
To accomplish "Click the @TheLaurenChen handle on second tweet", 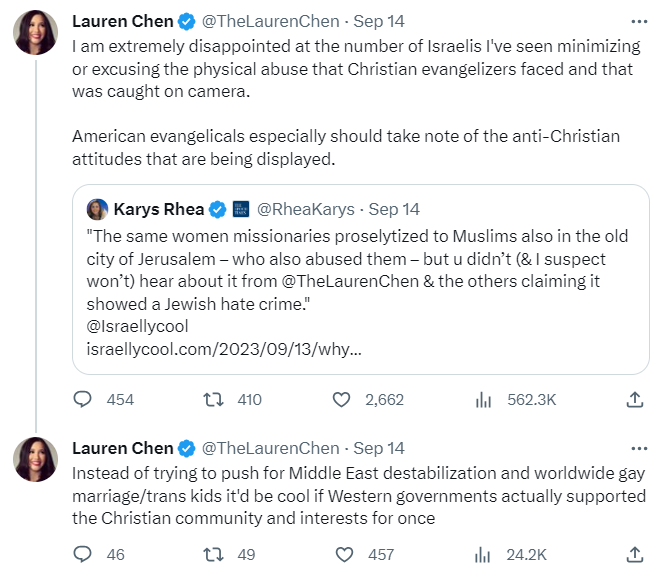I will tap(271, 448).
